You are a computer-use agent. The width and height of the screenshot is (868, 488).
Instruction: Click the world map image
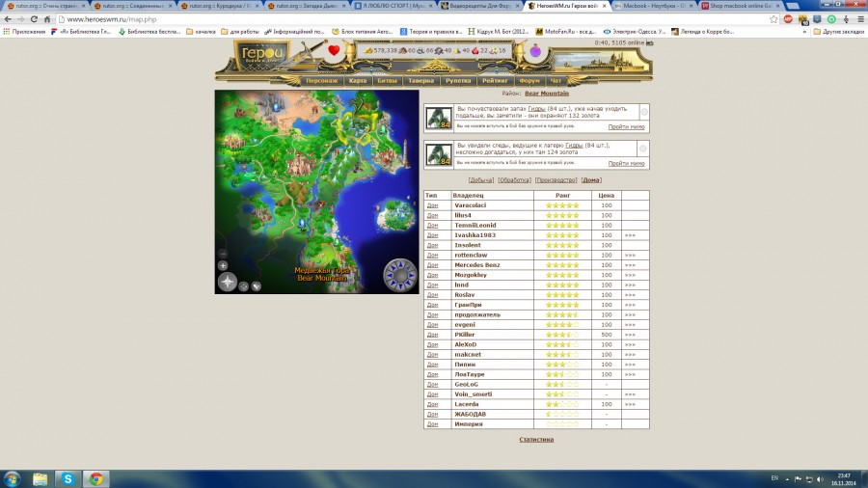coord(316,192)
